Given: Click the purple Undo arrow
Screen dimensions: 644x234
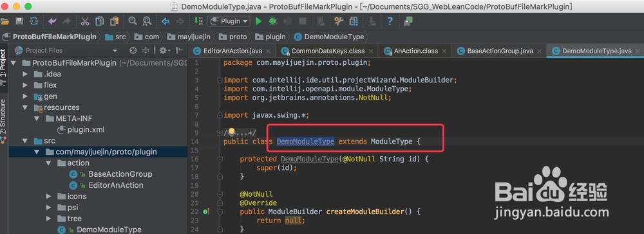Looking at the screenshot, I should click(x=52, y=21).
